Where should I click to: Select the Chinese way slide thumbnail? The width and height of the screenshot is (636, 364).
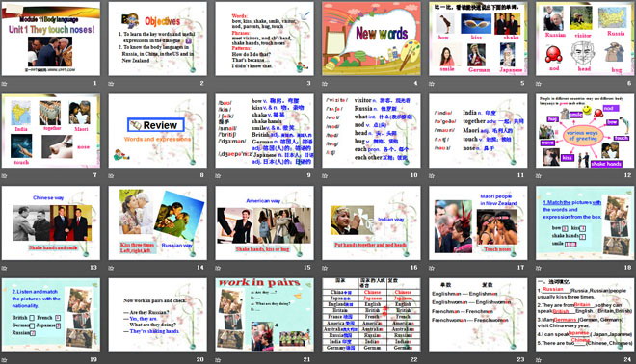[51, 223]
